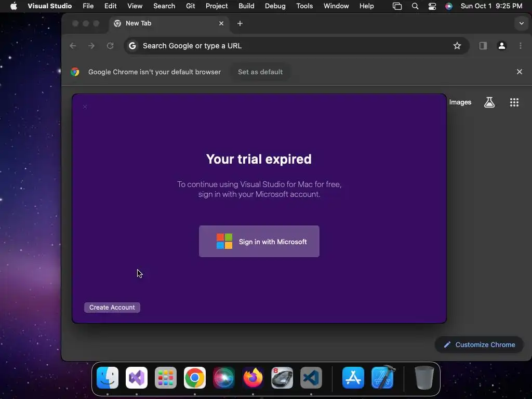
Task: Open Search Labs flask icon
Action: point(489,102)
